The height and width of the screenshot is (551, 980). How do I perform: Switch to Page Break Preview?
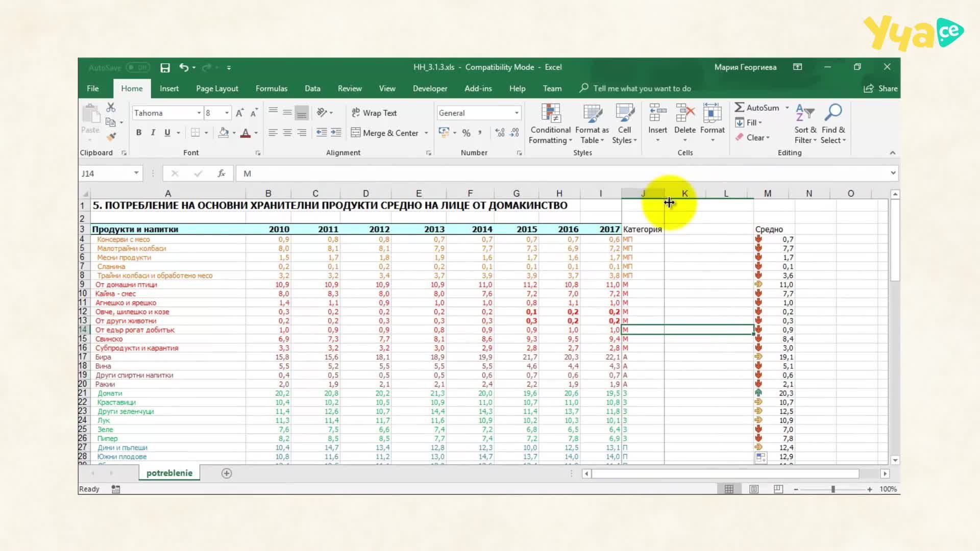pos(778,489)
